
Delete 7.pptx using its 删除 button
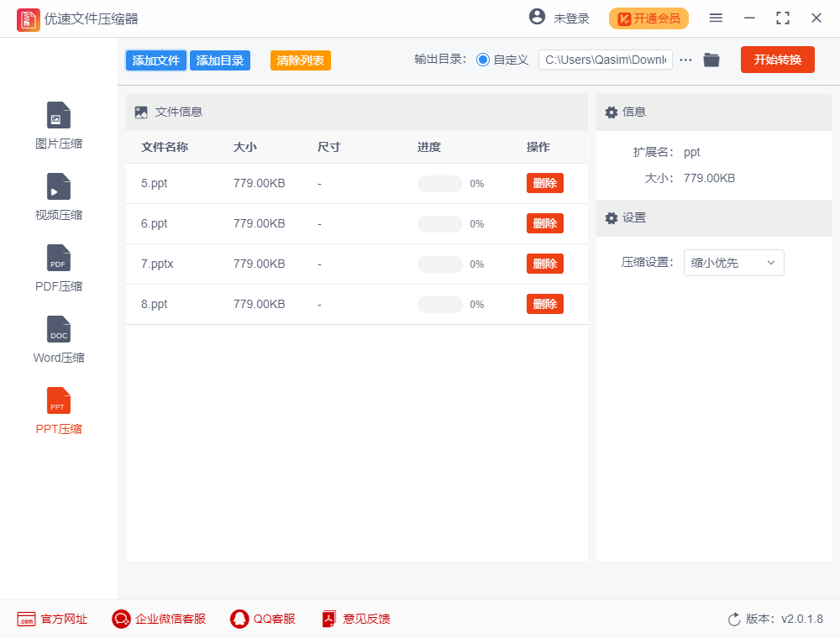(x=544, y=264)
